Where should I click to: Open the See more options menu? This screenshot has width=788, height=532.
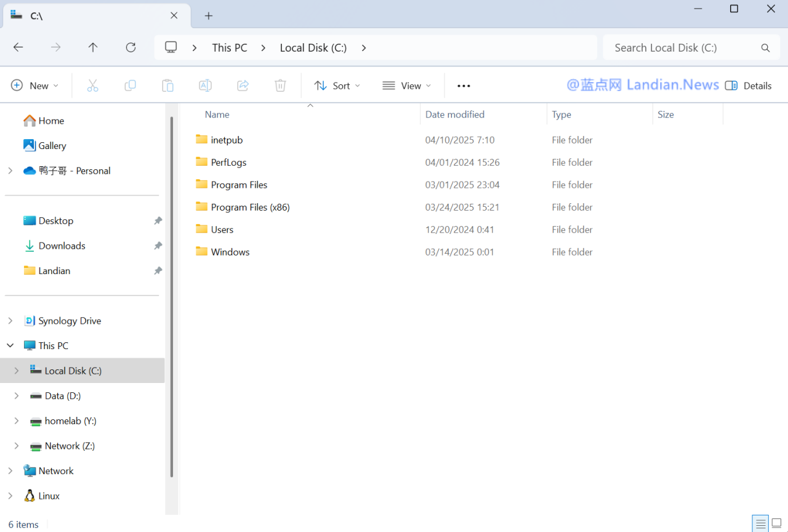point(464,86)
